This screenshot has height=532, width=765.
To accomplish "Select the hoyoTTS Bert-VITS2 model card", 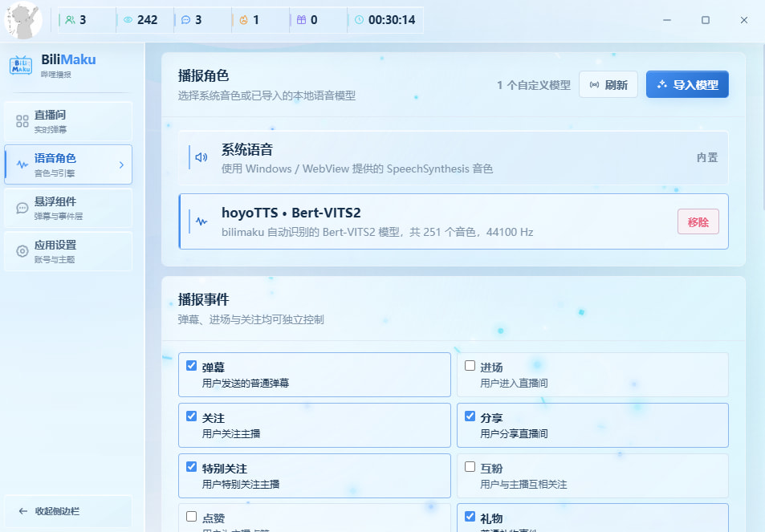I will tap(454, 222).
